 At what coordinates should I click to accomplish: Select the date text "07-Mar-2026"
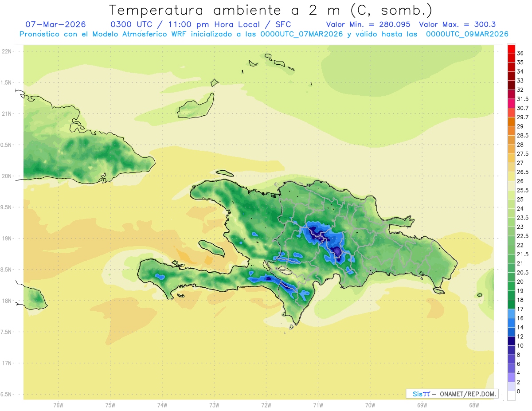tap(55, 24)
